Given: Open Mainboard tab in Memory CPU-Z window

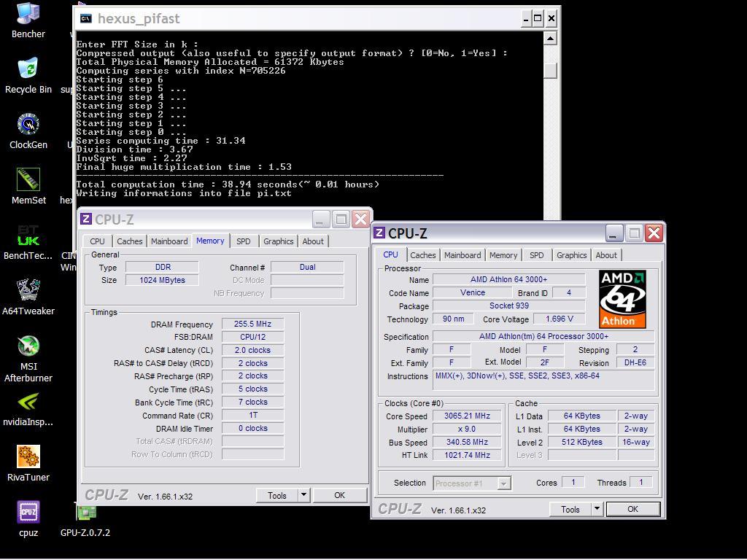Looking at the screenshot, I should (x=169, y=241).
